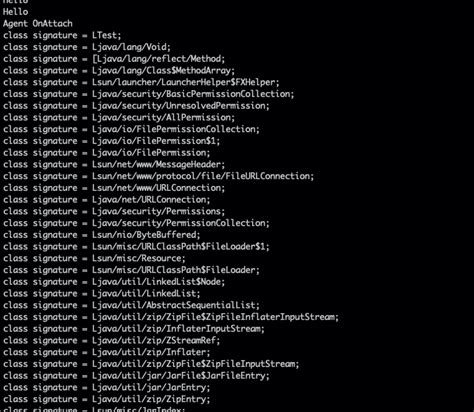Select the URLClassPath$FileLoader$1 line

[x=136, y=247]
